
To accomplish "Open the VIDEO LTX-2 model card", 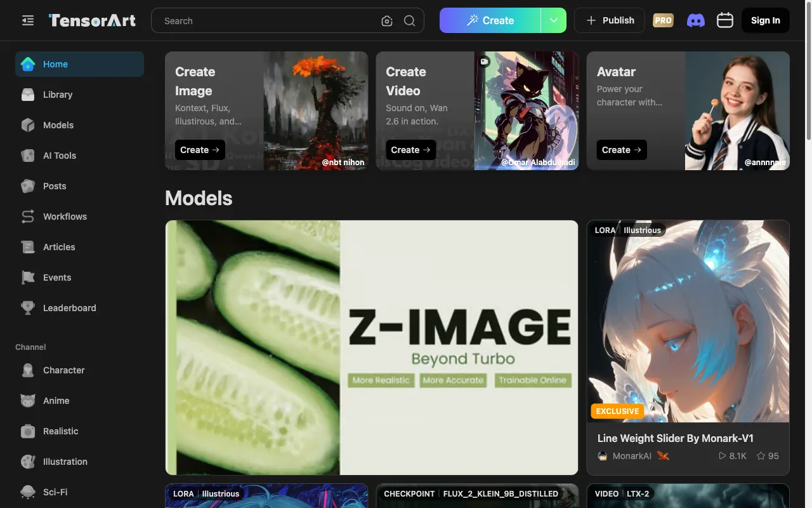I will pyautogui.click(x=688, y=496).
